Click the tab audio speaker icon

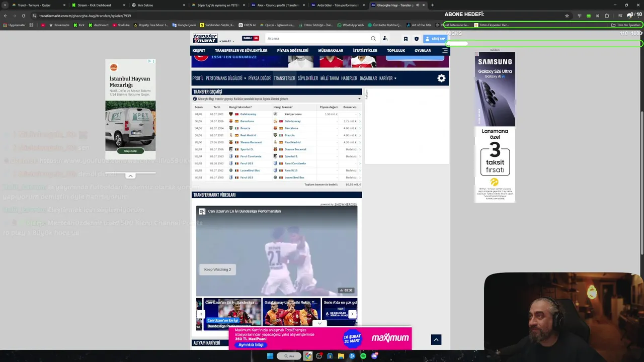click(417, 5)
